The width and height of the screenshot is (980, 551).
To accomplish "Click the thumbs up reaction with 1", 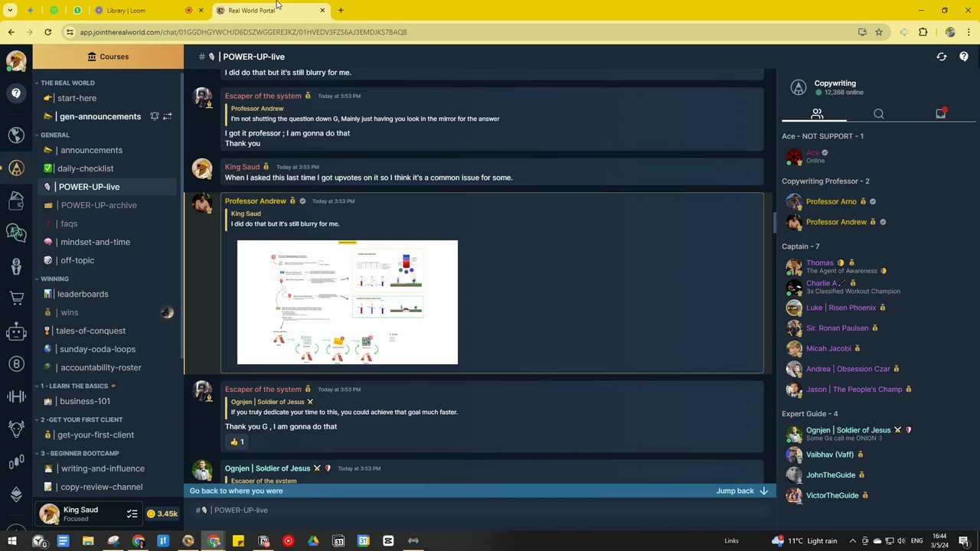I will [x=237, y=442].
